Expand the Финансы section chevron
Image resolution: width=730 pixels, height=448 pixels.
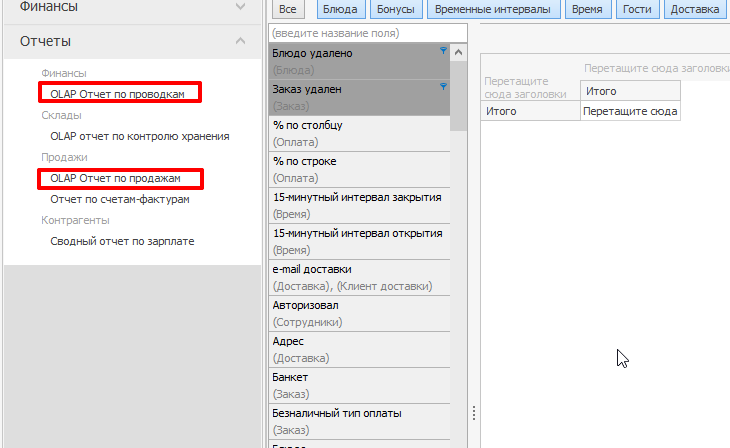(240, 7)
